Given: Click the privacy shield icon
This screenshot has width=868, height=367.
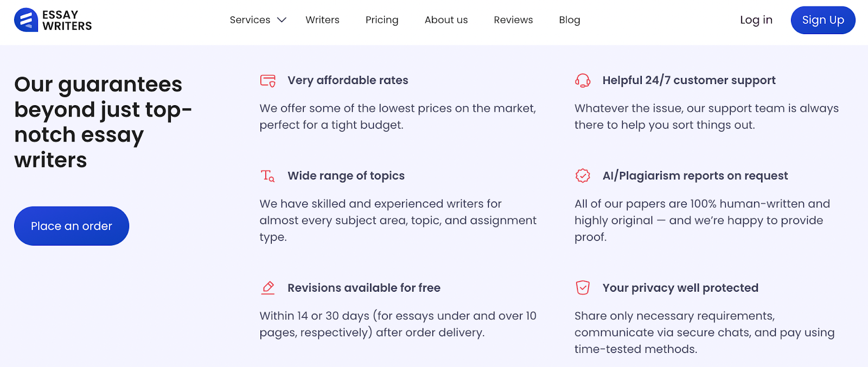Looking at the screenshot, I should coord(583,288).
